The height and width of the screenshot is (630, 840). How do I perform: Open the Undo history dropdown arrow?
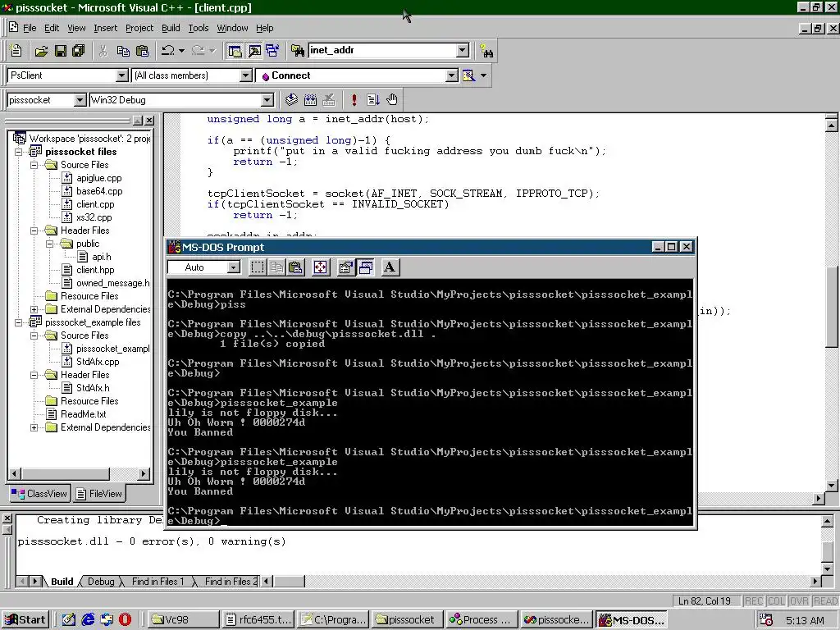coord(181,51)
